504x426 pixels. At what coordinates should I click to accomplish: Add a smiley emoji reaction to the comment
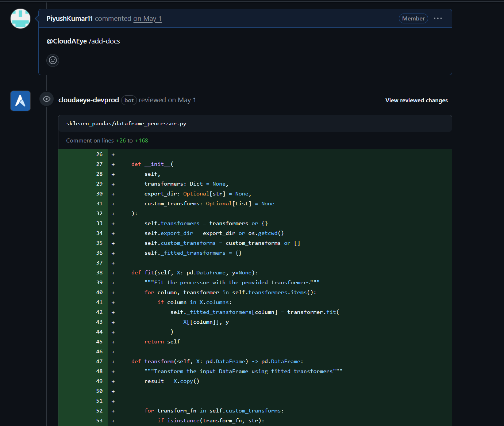[53, 60]
